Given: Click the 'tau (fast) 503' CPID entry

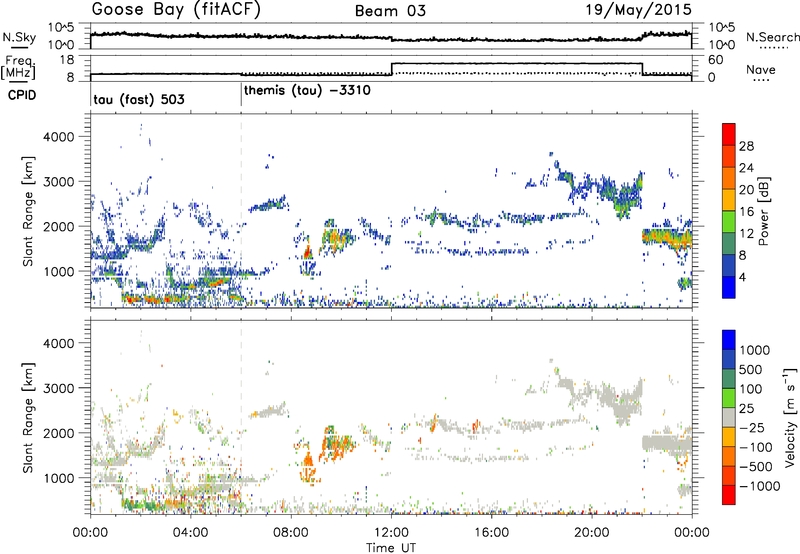Looking at the screenshot, I should [x=139, y=99].
